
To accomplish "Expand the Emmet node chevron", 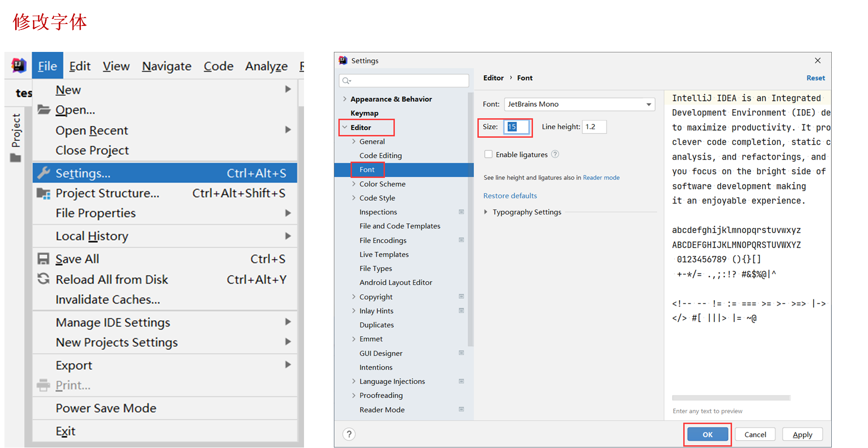I will pyautogui.click(x=354, y=339).
